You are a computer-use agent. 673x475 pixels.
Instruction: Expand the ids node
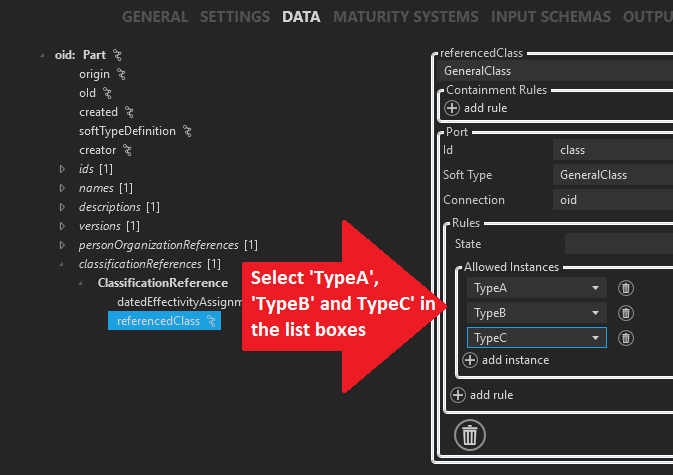click(62, 169)
